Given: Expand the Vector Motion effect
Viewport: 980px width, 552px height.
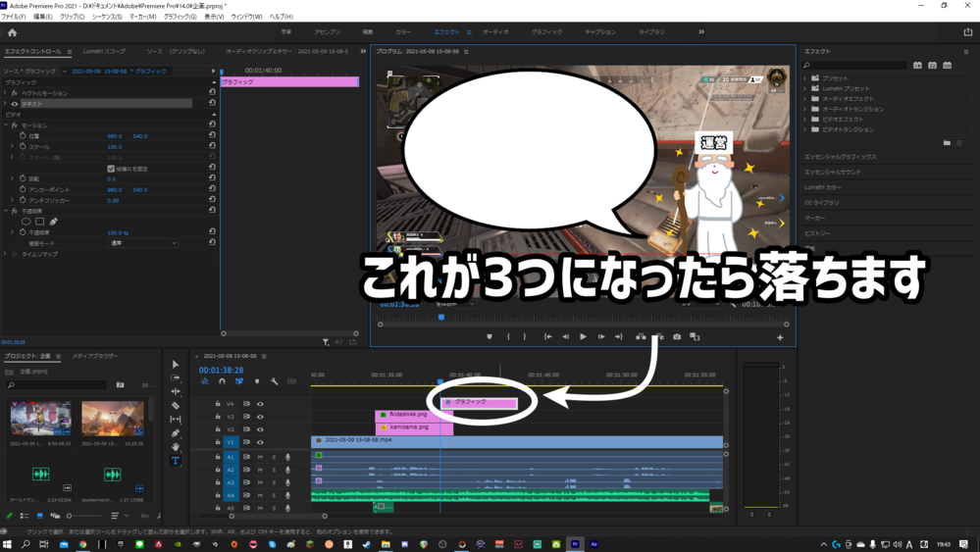Looking at the screenshot, I should pos(6,93).
